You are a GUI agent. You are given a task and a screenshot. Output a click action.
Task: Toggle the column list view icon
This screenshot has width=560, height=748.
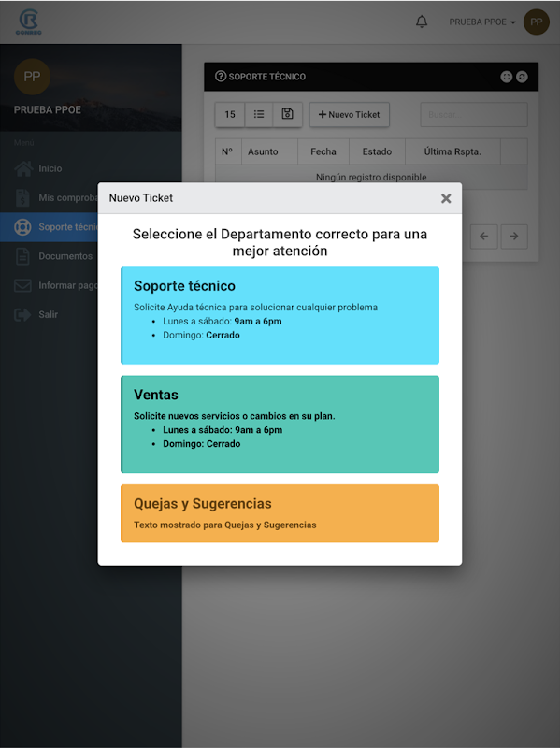(x=259, y=114)
